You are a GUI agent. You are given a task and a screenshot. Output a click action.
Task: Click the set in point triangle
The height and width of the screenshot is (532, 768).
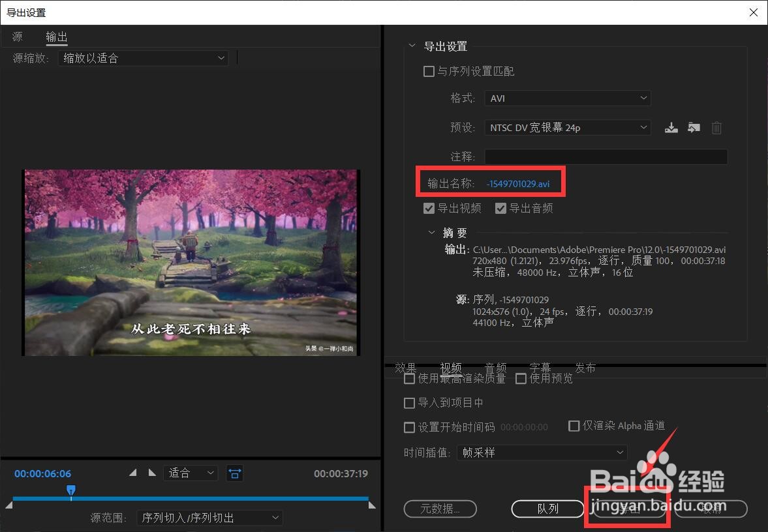point(132,473)
